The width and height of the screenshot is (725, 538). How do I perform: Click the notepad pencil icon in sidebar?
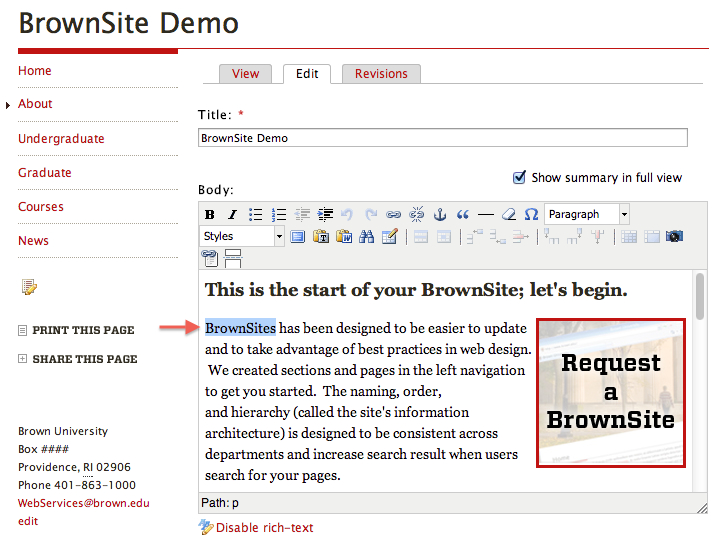(29, 287)
